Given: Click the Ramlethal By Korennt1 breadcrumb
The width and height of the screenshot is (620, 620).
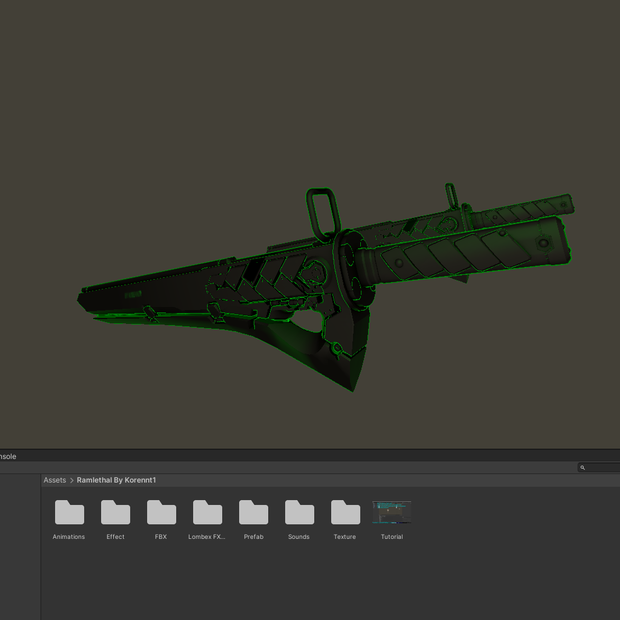Looking at the screenshot, I should 116,480.
